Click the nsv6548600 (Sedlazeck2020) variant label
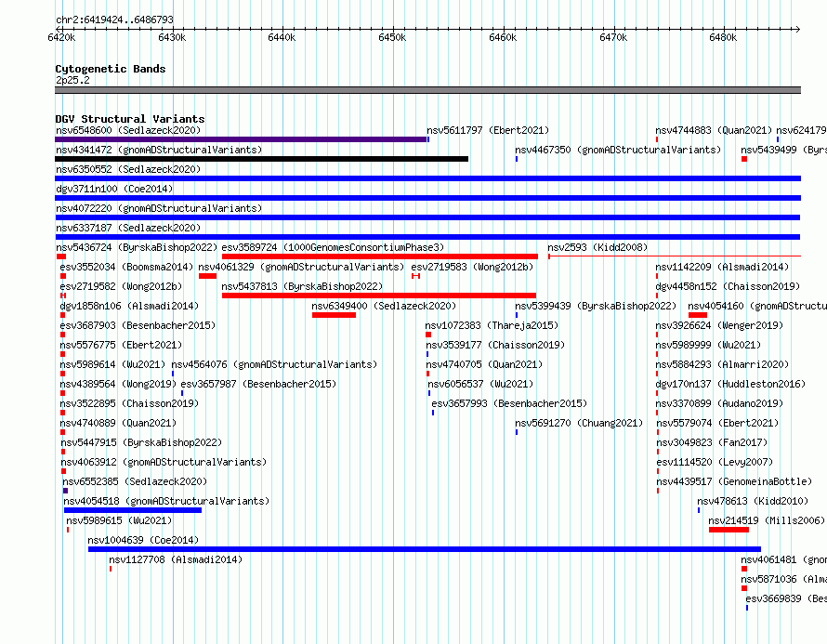Image resolution: width=827 pixels, height=644 pixels. pyautogui.click(x=128, y=130)
